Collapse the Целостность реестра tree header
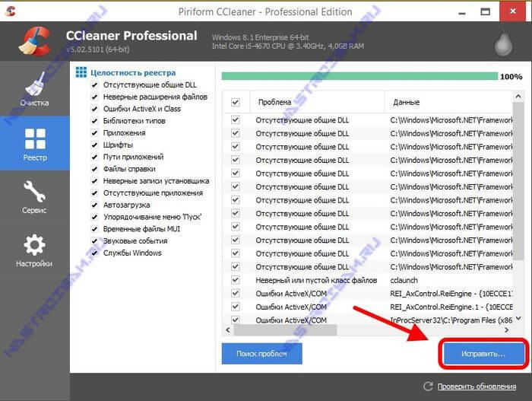 pyautogui.click(x=81, y=73)
